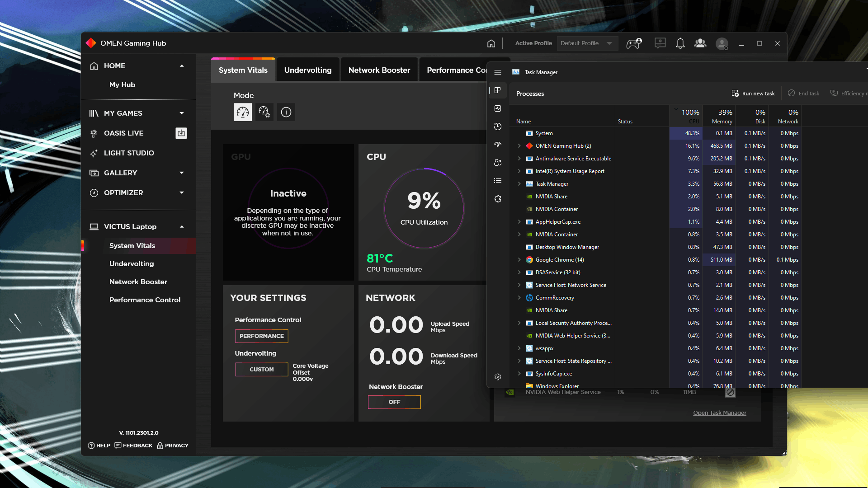Click the Mode info icon

point(286,112)
